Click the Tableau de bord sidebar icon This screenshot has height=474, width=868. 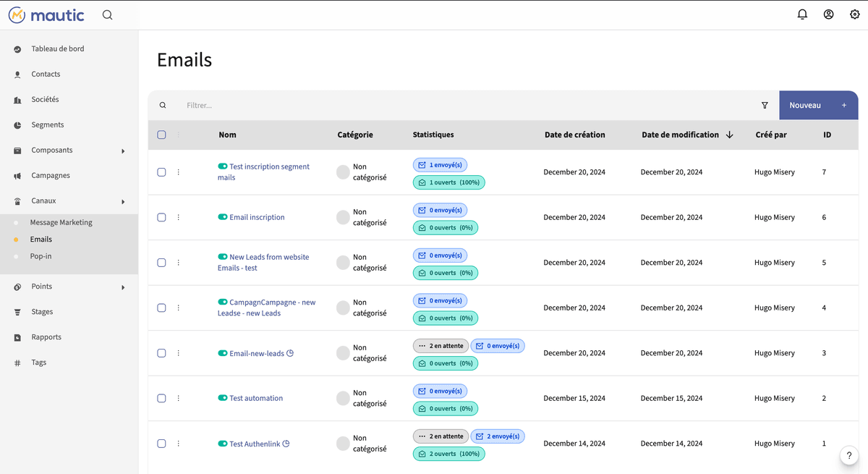point(17,49)
